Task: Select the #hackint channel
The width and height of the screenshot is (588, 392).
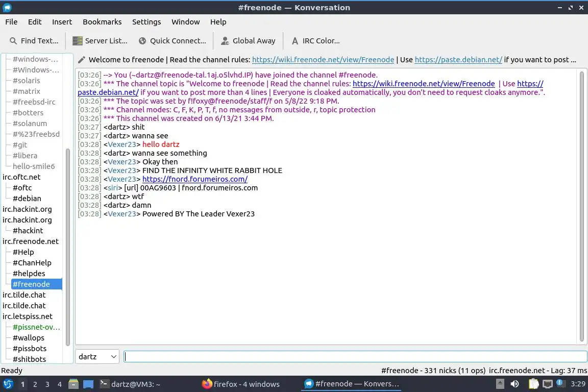Action: pos(28,231)
